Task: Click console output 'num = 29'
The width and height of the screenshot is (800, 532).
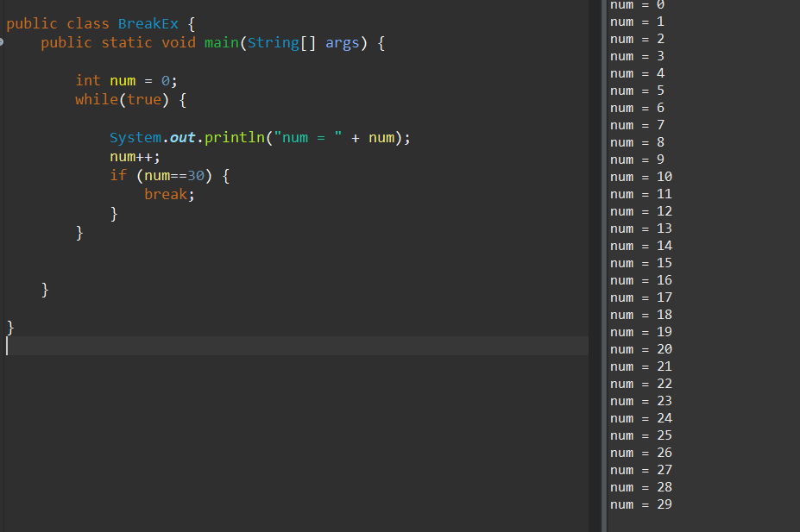Action: [641, 505]
